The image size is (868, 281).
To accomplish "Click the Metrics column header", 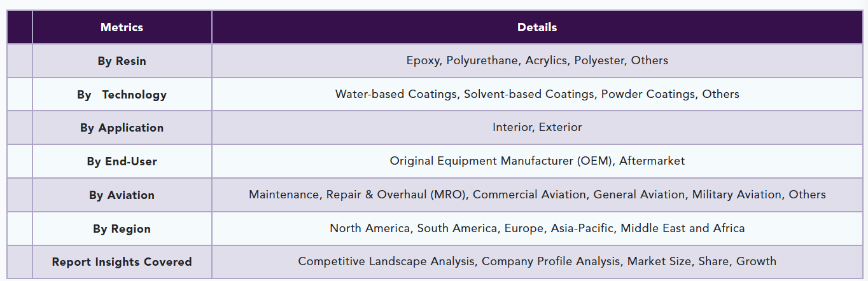I will pyautogui.click(x=122, y=27).
